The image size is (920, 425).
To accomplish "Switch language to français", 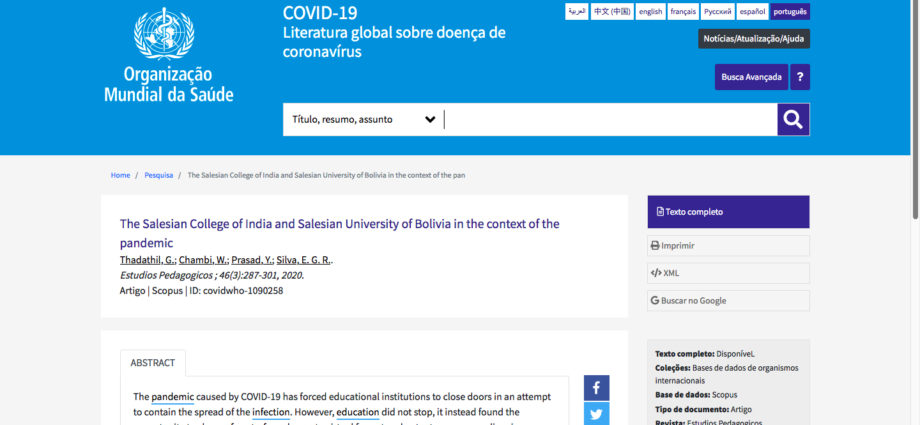I will [683, 12].
